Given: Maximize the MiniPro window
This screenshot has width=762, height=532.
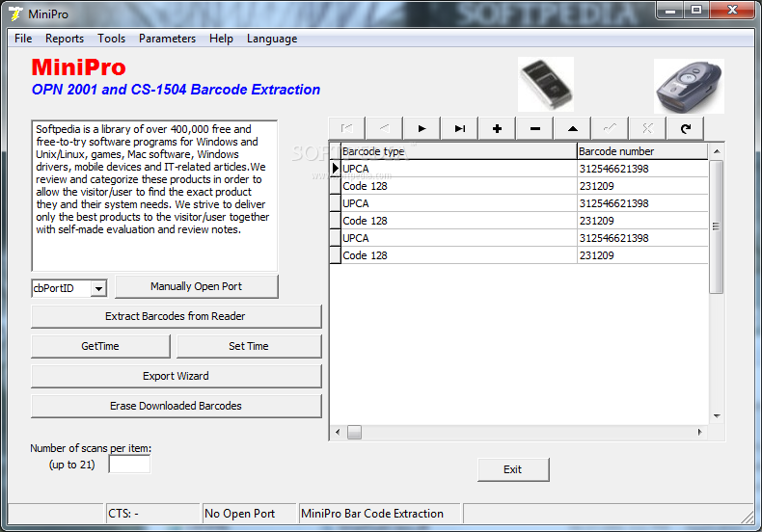Looking at the screenshot, I should (696, 11).
